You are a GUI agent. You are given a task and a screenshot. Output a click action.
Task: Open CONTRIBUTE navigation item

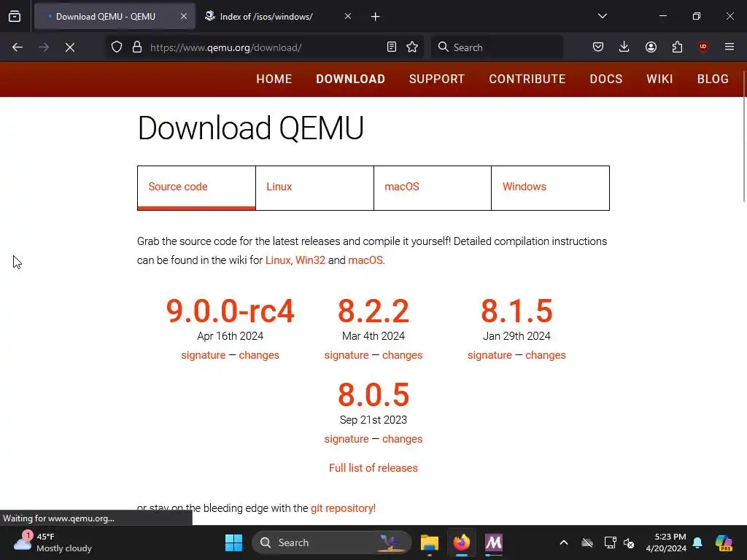click(x=527, y=79)
